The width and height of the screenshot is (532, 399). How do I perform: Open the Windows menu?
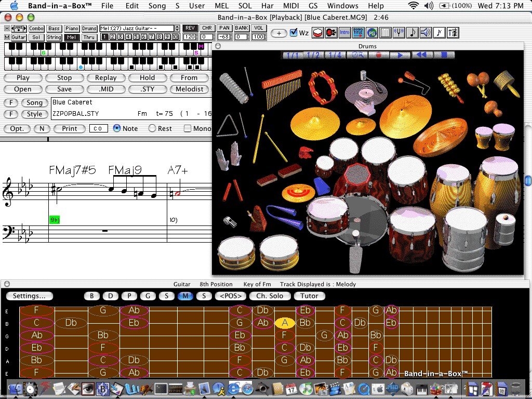343,6
